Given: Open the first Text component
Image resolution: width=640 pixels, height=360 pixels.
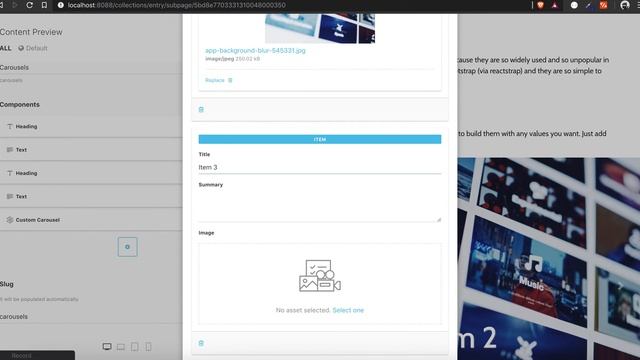Looking at the screenshot, I should [91, 150].
